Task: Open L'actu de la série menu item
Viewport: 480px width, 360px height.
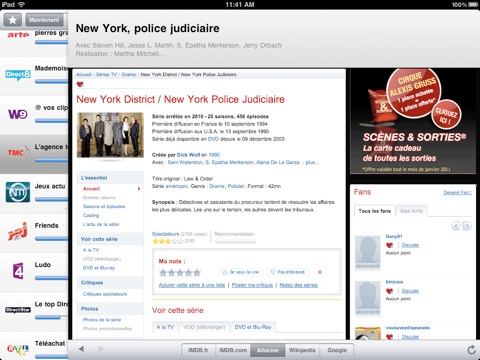Action: point(101,224)
